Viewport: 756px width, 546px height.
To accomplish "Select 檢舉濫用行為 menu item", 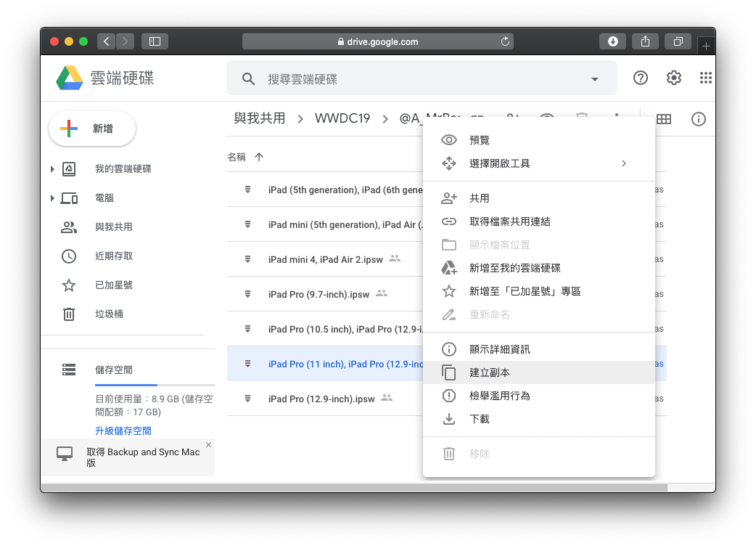I will coord(538,396).
